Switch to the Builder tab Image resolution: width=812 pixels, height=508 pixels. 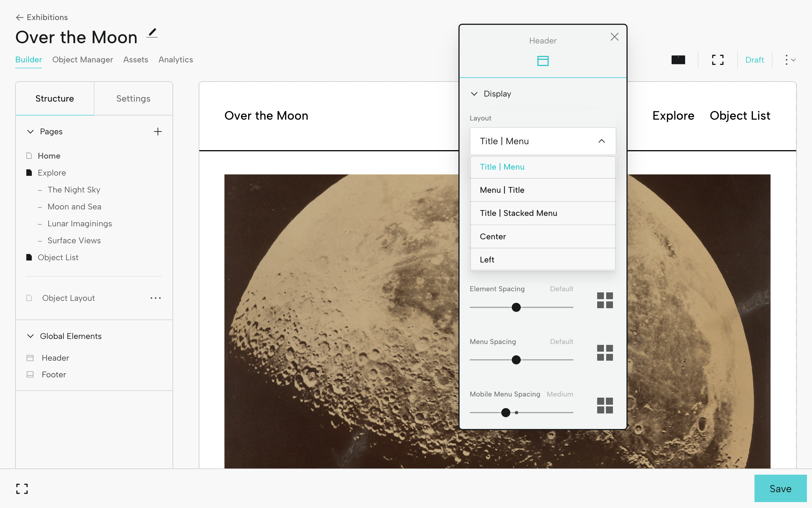click(28, 60)
